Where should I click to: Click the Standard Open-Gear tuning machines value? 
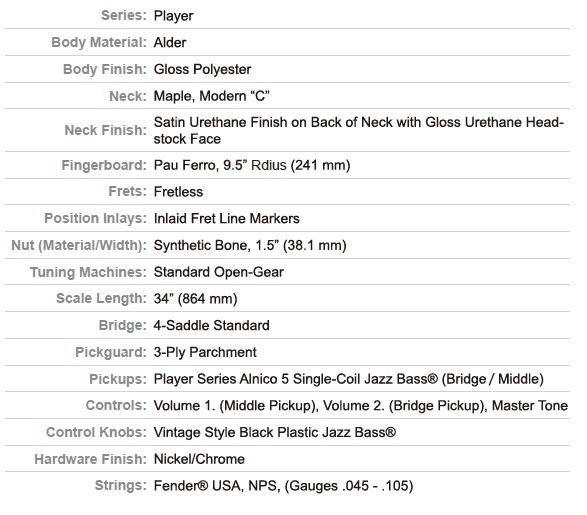(x=219, y=272)
